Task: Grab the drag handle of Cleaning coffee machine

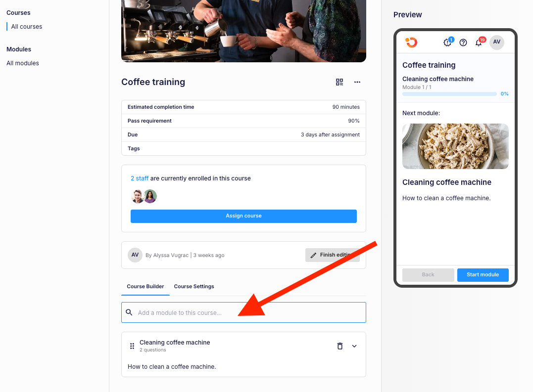Action: 132,346
